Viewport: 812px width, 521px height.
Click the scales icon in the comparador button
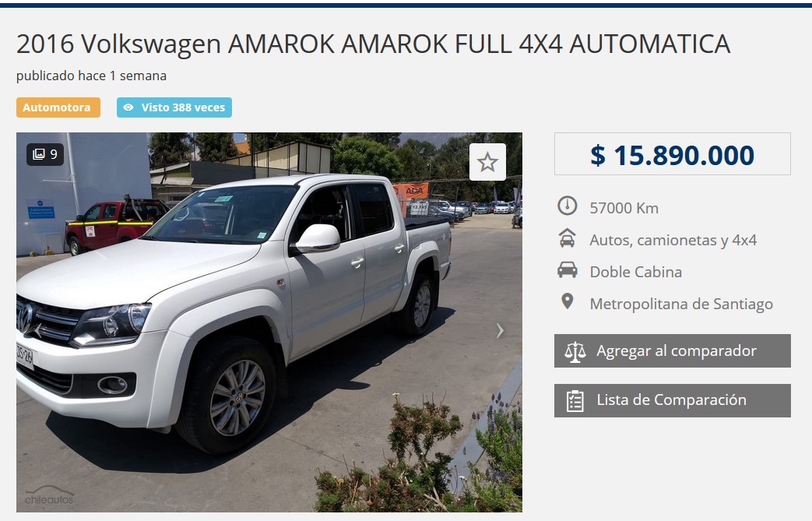point(575,352)
